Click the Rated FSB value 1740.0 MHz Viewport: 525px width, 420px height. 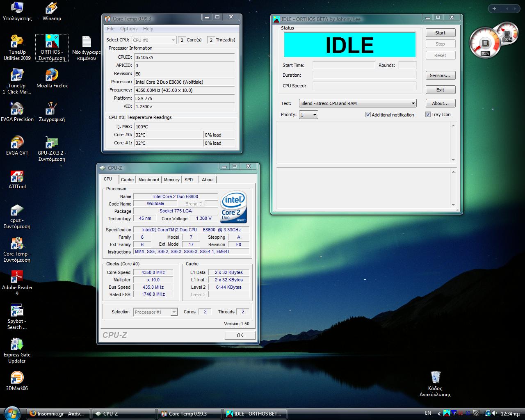[153, 294]
